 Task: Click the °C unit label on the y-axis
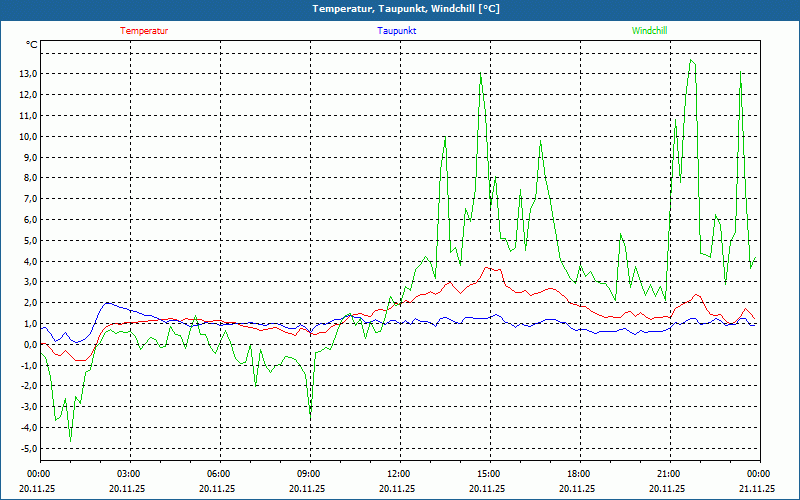tap(32, 45)
